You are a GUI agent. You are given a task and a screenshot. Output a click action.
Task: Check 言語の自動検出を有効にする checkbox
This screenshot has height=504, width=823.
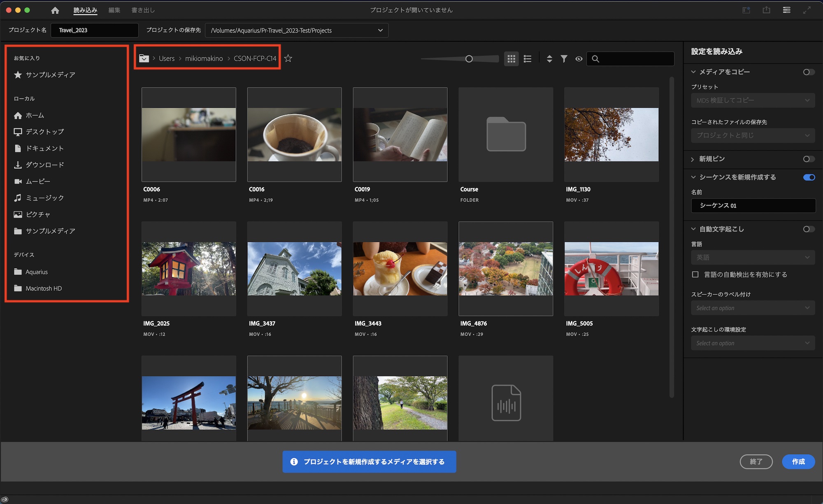695,274
